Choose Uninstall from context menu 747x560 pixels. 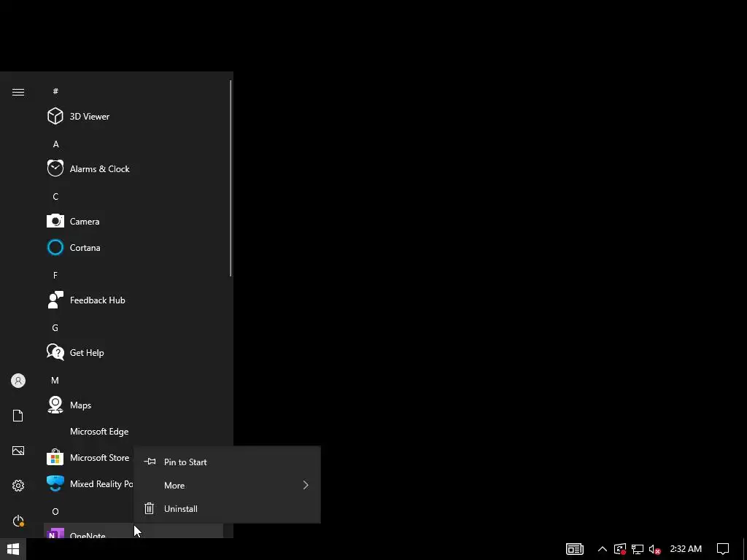pos(228,508)
